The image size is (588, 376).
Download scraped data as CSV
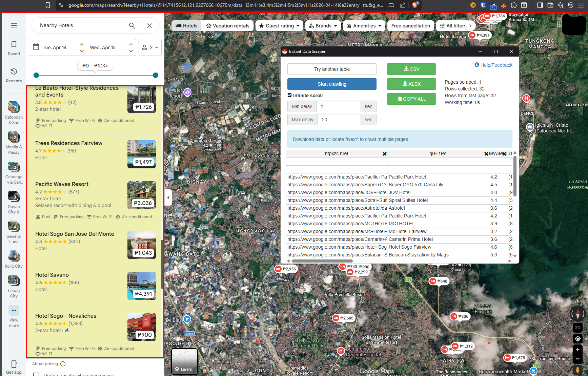[x=411, y=69]
